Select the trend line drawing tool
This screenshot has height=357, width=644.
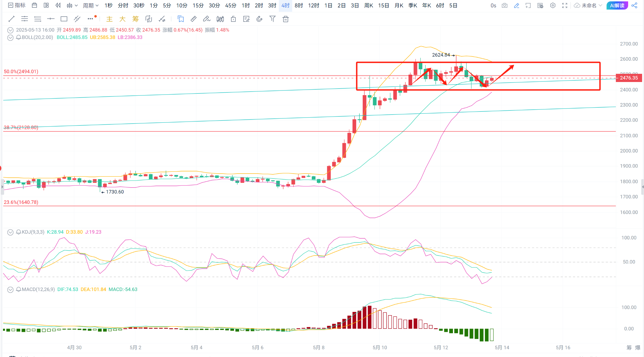click(x=11, y=19)
